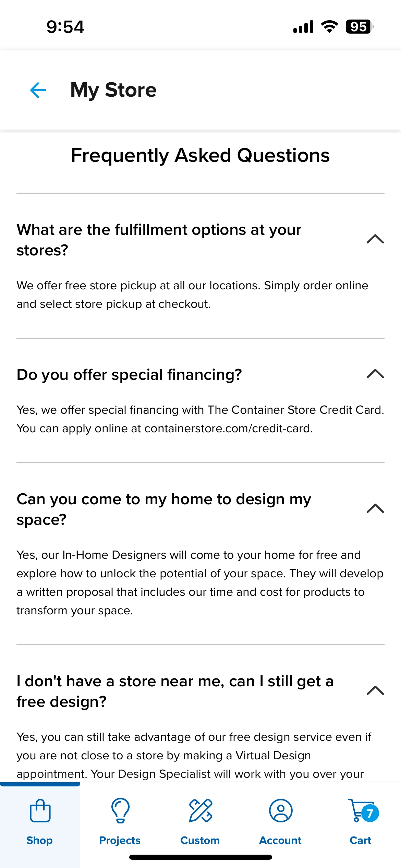This screenshot has height=868, width=401.
Task: Tap the battery indicator in status bar
Action: pos(359,27)
